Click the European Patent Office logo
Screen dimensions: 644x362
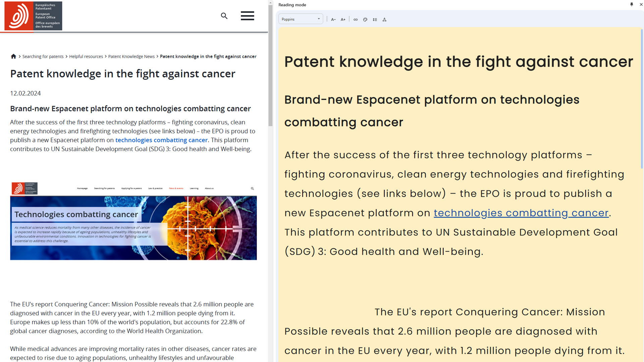(x=33, y=16)
